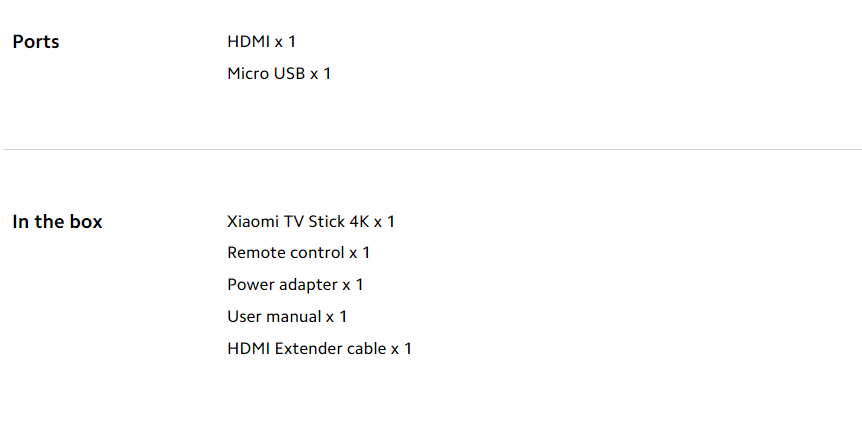
Task: Select the "Xiaomi TV Stick 4K x 1" line
Action: pos(311,222)
